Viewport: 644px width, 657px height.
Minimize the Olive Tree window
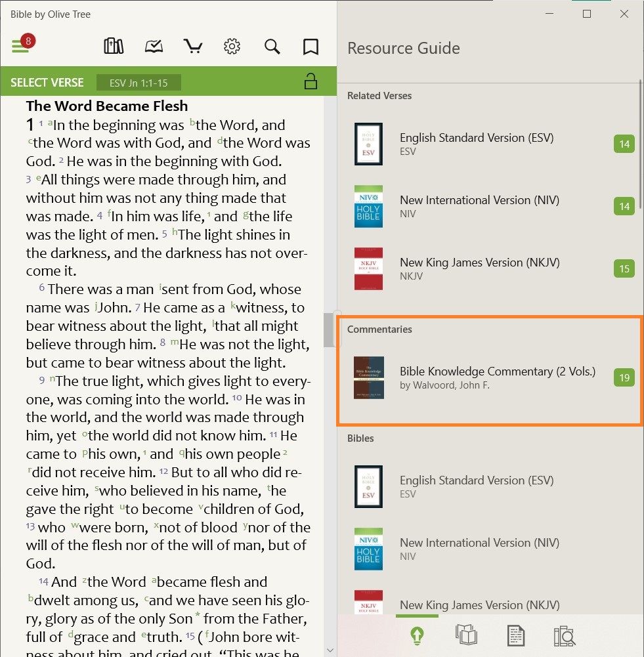tap(549, 14)
